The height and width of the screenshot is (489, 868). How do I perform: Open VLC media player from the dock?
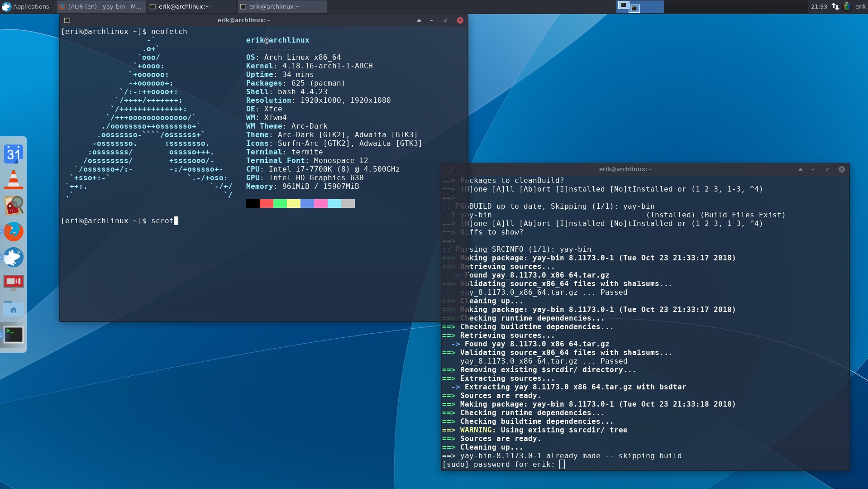(x=14, y=180)
